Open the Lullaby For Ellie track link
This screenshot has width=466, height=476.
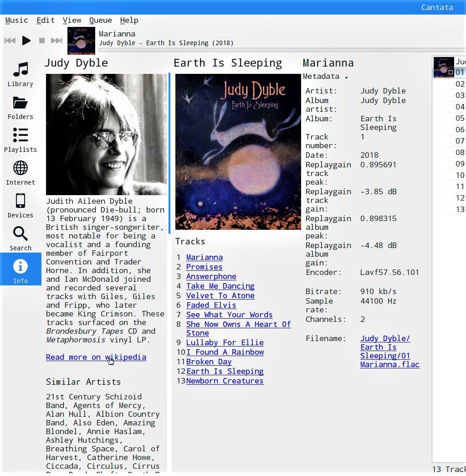click(x=225, y=342)
